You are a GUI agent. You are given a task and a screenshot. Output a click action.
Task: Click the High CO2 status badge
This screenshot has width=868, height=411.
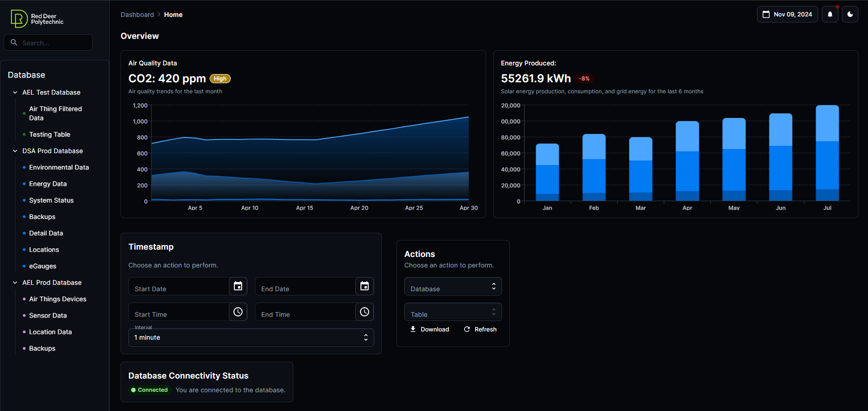coord(220,79)
